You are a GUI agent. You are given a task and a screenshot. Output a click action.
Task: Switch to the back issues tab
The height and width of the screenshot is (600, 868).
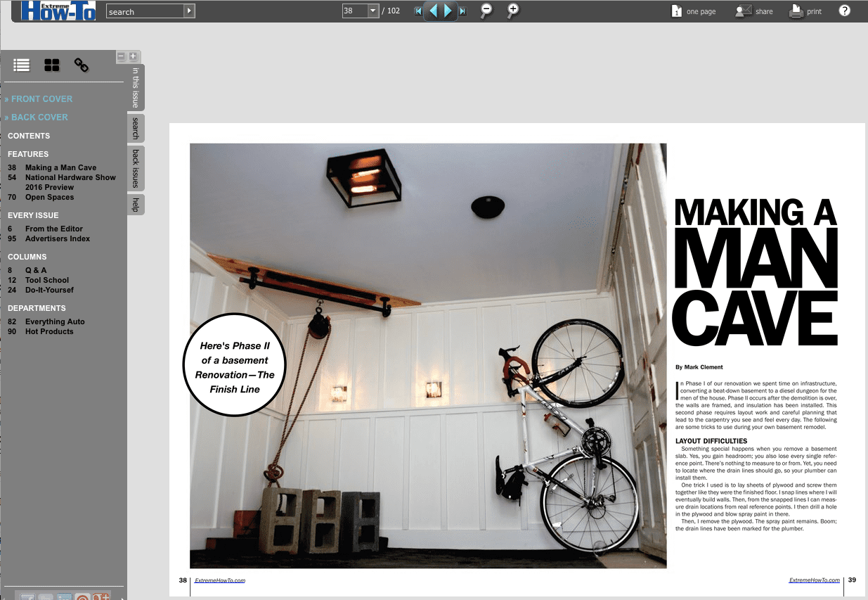[x=135, y=167]
